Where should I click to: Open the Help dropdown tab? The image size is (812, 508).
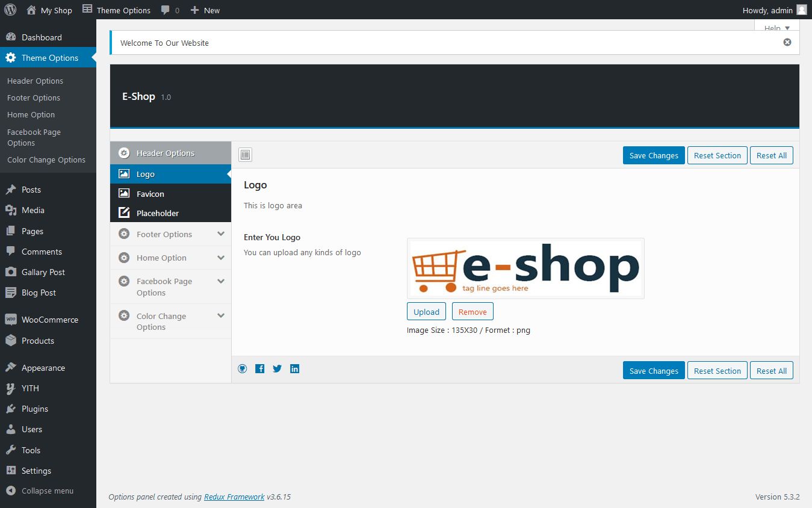[776, 26]
